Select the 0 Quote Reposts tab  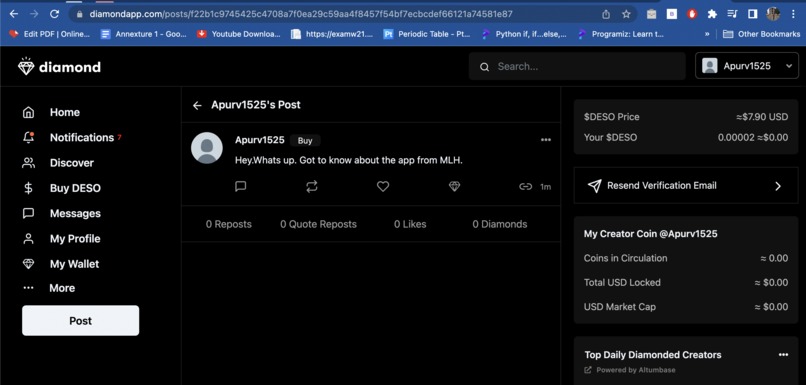click(x=318, y=224)
